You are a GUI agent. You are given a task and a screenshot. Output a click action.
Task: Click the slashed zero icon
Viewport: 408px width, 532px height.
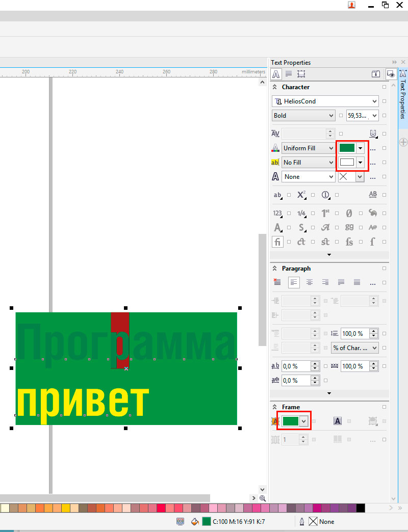tap(349, 213)
